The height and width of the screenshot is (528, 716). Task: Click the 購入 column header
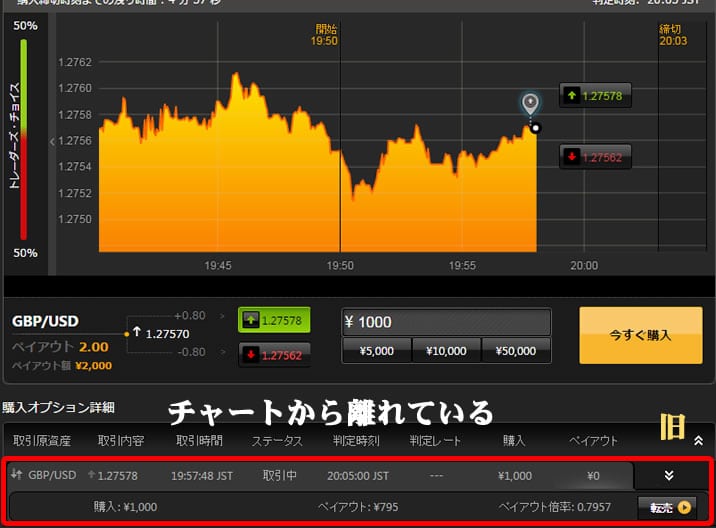pos(514,441)
